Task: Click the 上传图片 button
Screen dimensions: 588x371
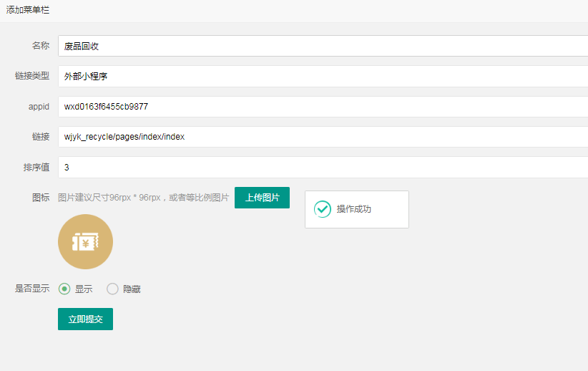Action: coord(262,198)
